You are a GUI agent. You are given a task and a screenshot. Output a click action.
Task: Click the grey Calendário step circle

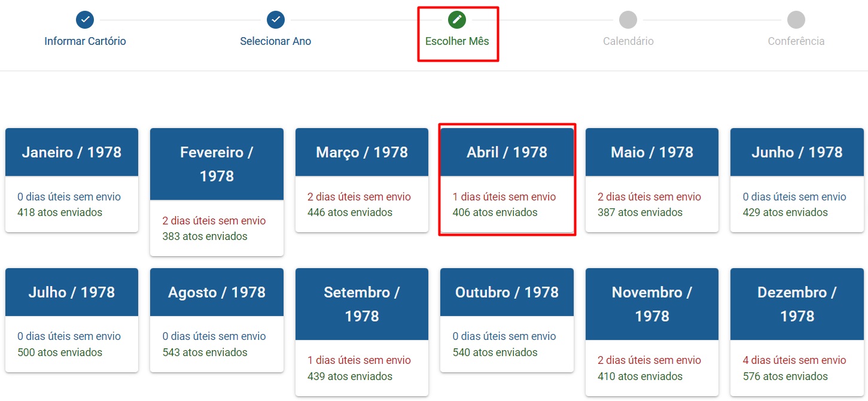coord(628,20)
